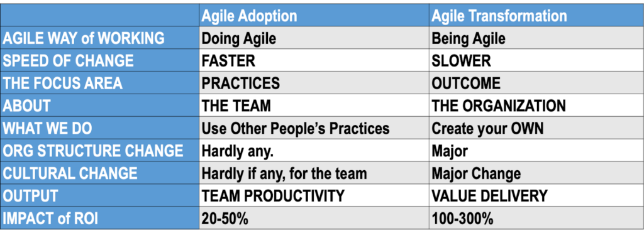Click THE FOCUS AREA row label
Viewport: 644px width, 238px height.
coord(100,84)
